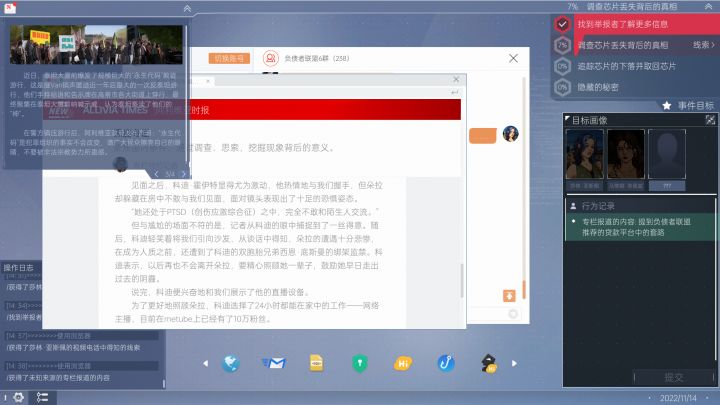Click the back arrow in browser toolbar
The width and height of the screenshot is (720, 405).
[455, 92]
